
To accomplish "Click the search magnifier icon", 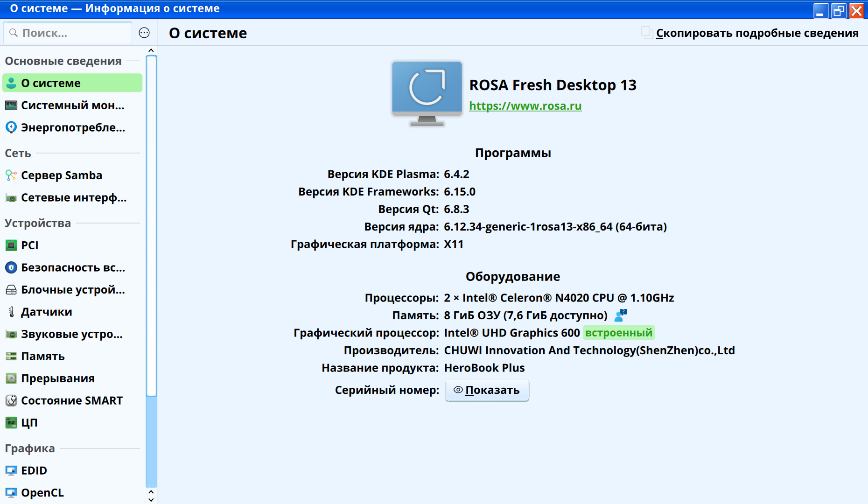I will point(14,33).
